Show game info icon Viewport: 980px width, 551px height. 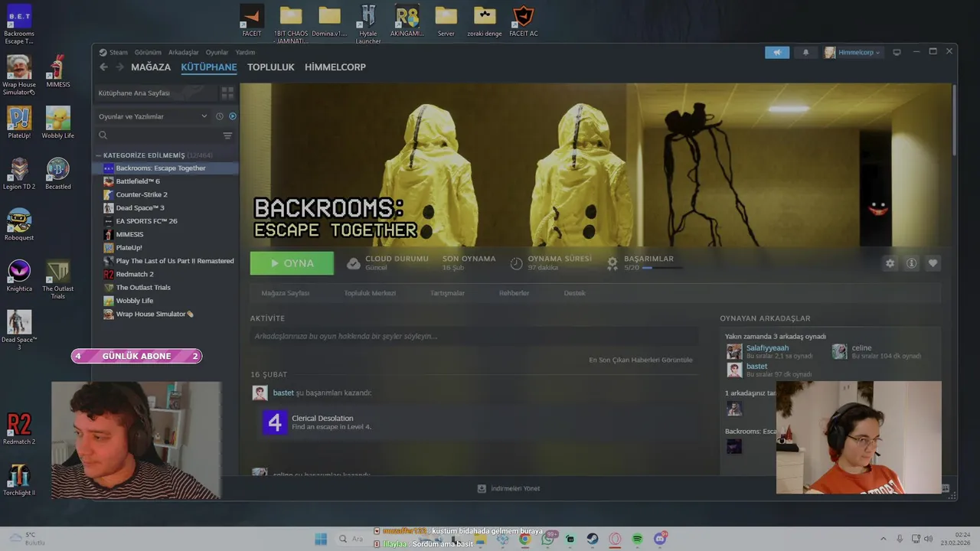pos(911,263)
